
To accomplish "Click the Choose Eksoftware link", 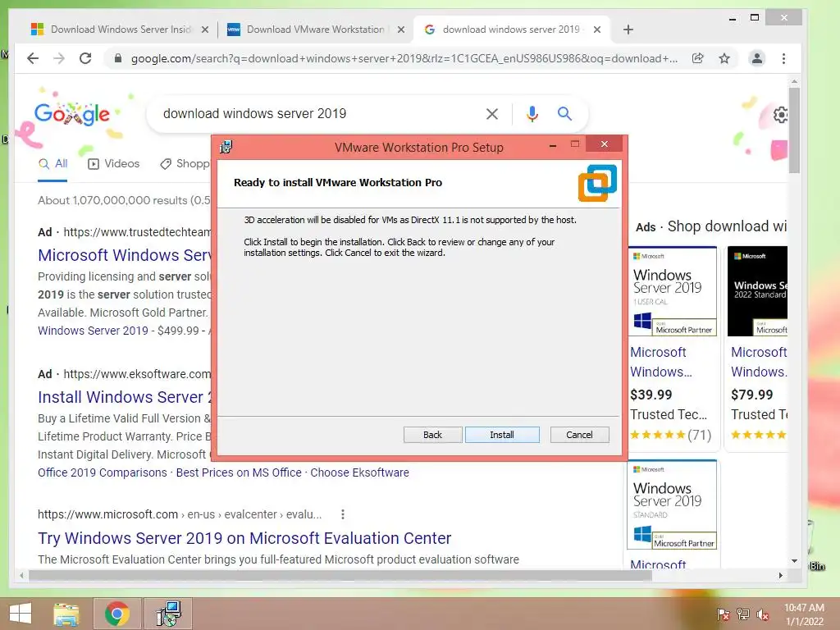I will pyautogui.click(x=359, y=472).
